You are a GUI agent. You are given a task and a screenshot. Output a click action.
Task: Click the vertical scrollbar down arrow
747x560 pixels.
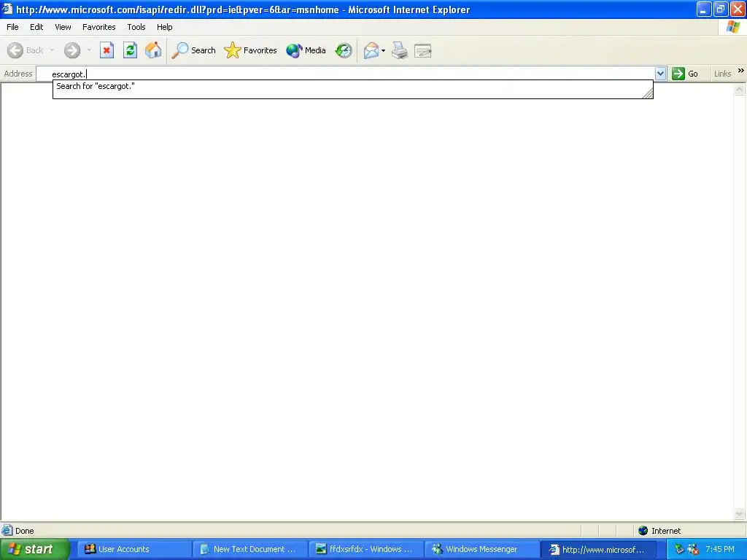click(x=740, y=513)
